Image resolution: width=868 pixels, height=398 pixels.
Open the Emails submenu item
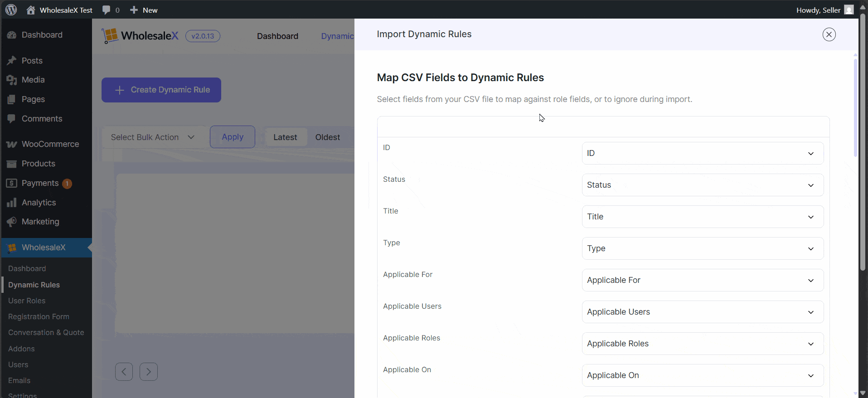pyautogui.click(x=19, y=380)
